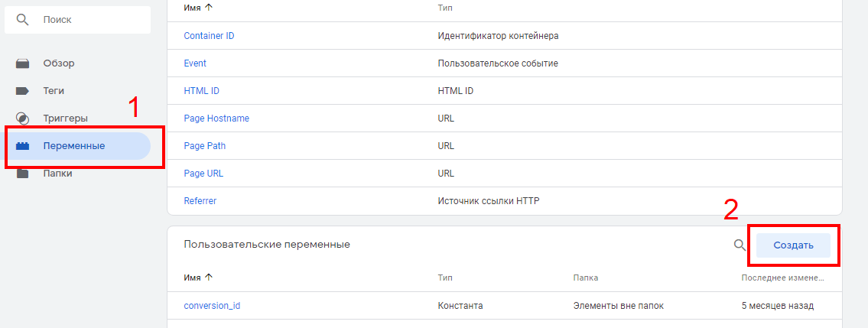Image resolution: width=868 pixels, height=328 pixels.
Task: Click the Триггеры circle icon
Action: coord(23,119)
